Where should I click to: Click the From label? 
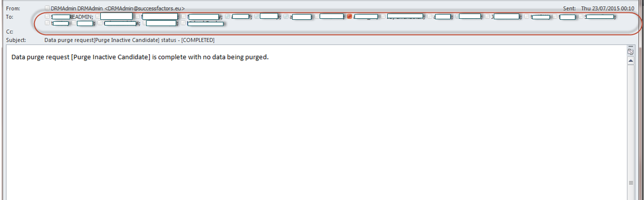coord(13,9)
